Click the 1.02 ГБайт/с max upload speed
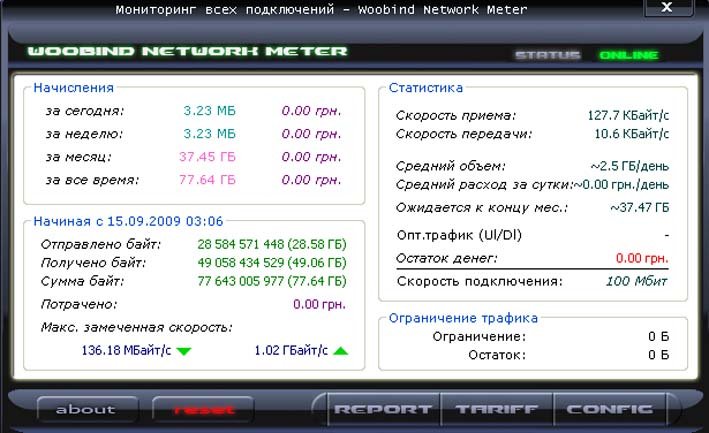The height and width of the screenshot is (433, 709). coord(291,350)
